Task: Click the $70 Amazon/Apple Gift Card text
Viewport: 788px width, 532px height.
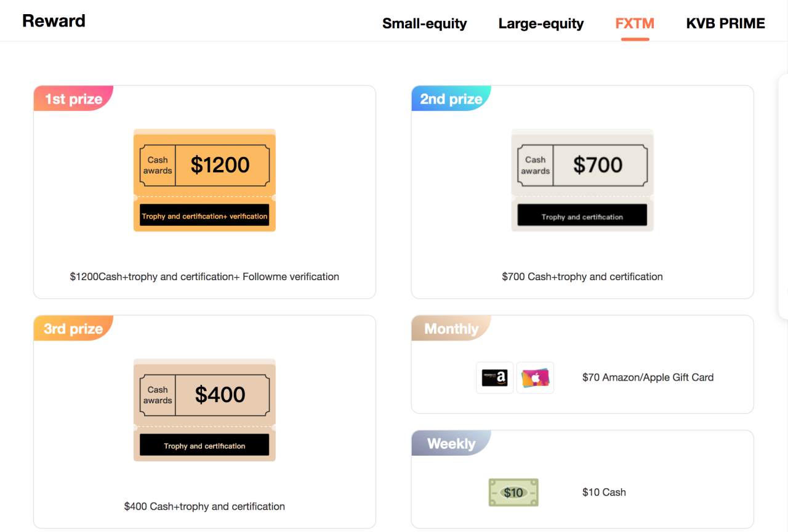Action: pos(648,377)
